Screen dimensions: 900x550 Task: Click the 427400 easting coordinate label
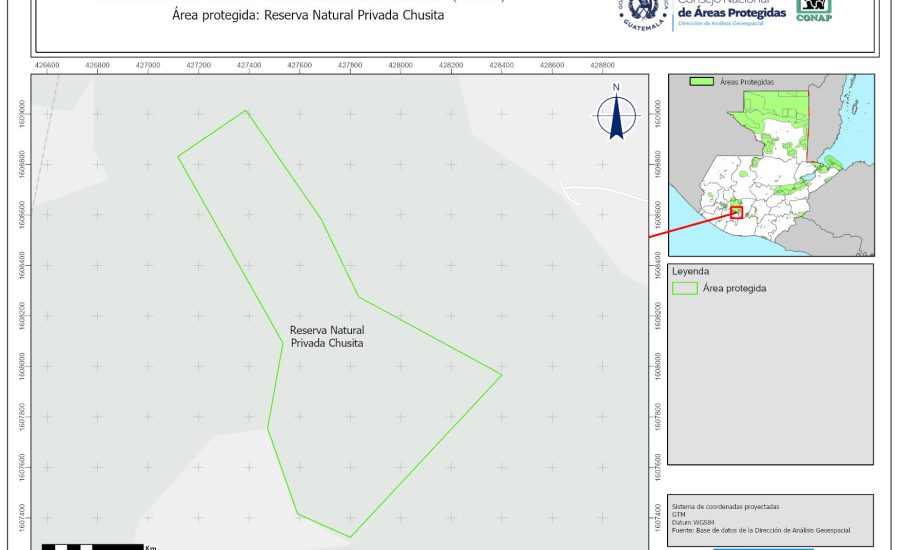pyautogui.click(x=249, y=64)
